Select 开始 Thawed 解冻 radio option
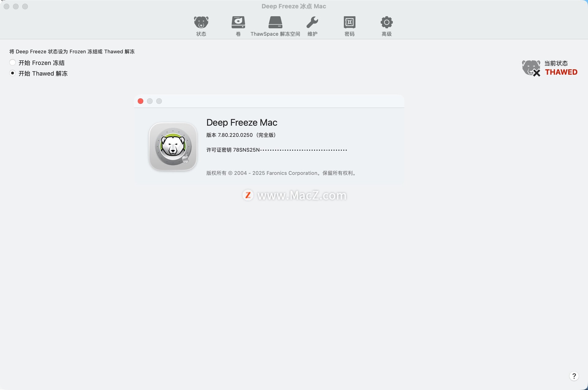 [13, 73]
